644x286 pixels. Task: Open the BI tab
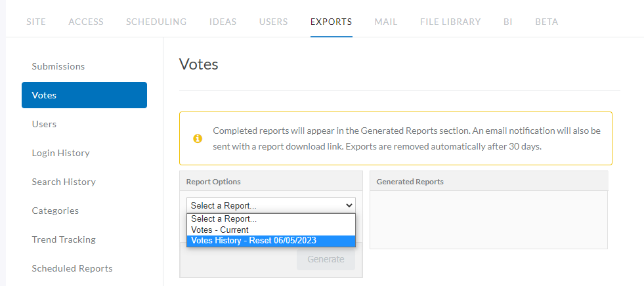coord(507,22)
